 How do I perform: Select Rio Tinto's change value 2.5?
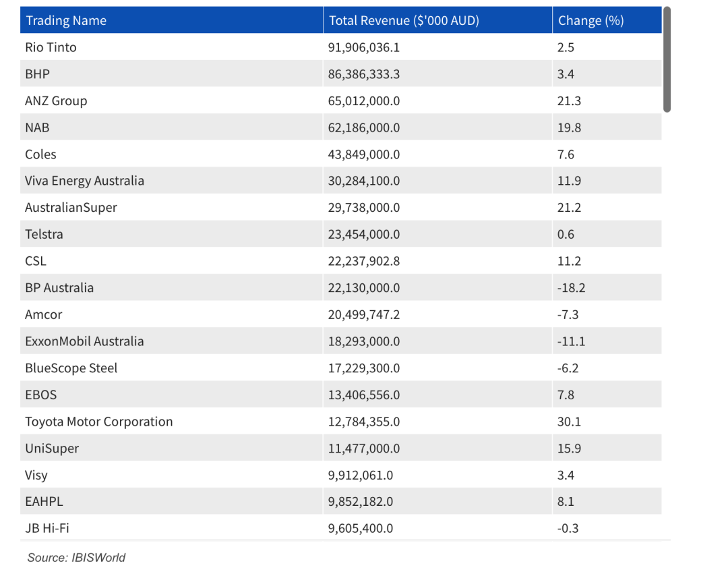tap(566, 47)
